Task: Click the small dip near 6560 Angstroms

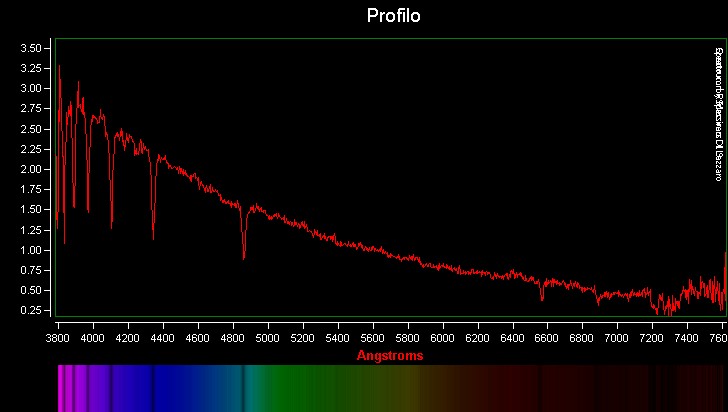Action: click(542, 298)
